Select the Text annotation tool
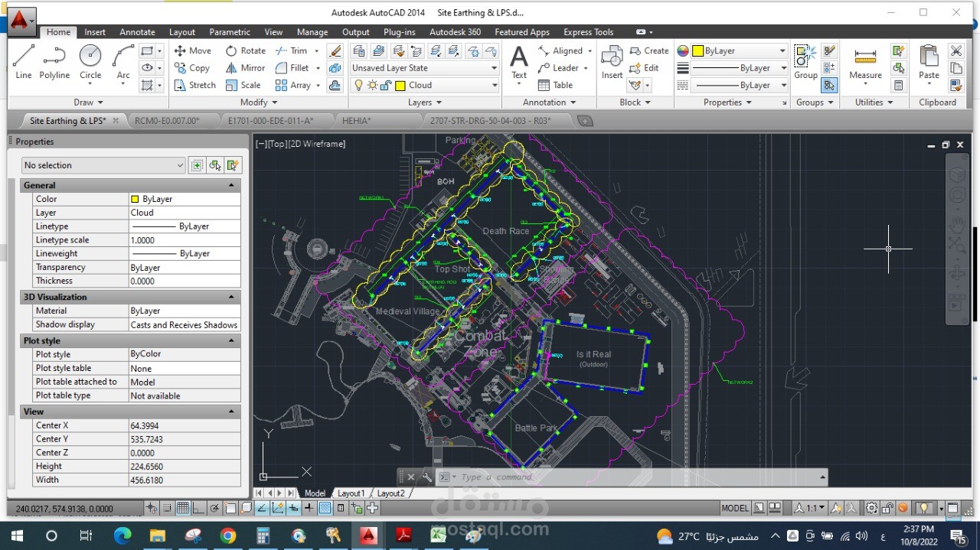Viewport: 980px width, 550px height. (519, 62)
